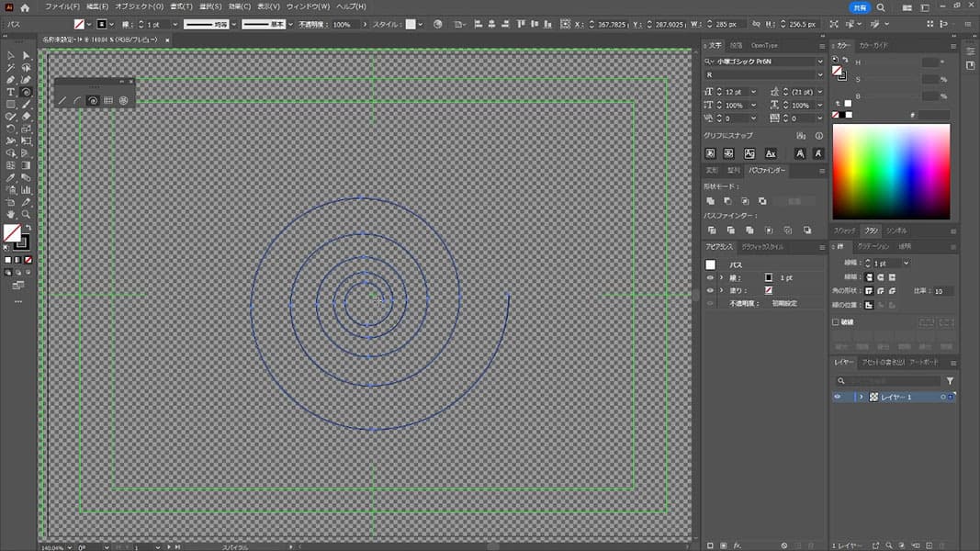Image resolution: width=980 pixels, height=551 pixels.
Task: Click the hex color input field
Action: click(933, 115)
